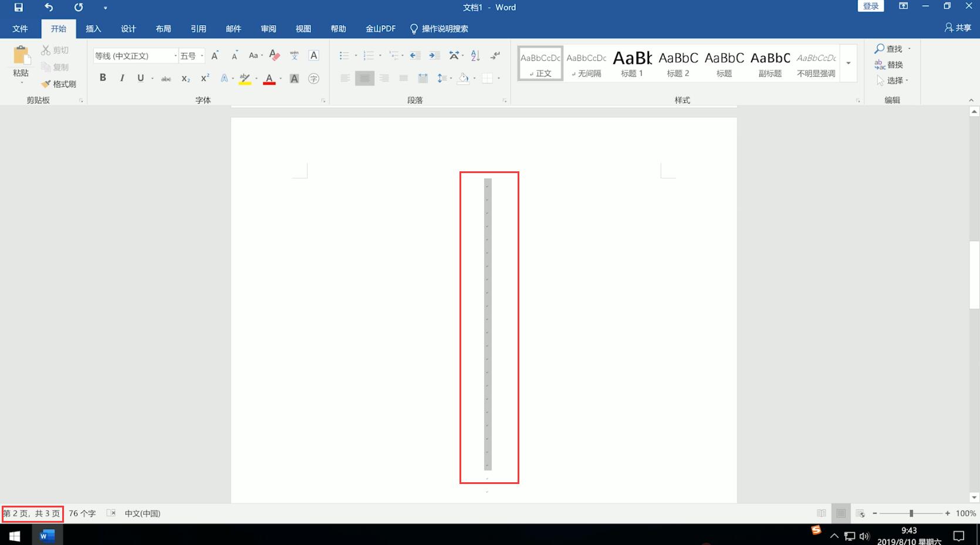This screenshot has width=980, height=545.
Task: Toggle superscript formatting
Action: [205, 78]
